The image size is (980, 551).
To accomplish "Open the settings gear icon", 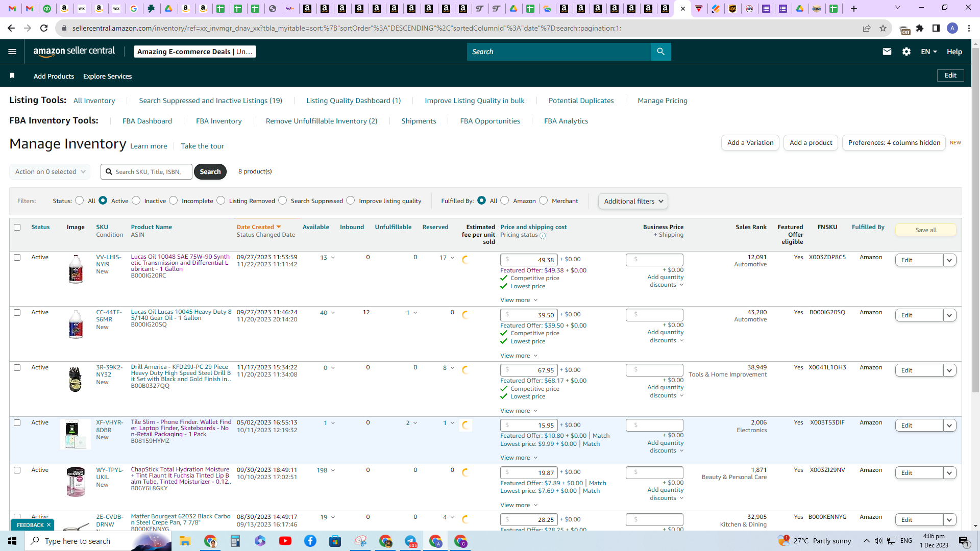I will pyautogui.click(x=906, y=52).
